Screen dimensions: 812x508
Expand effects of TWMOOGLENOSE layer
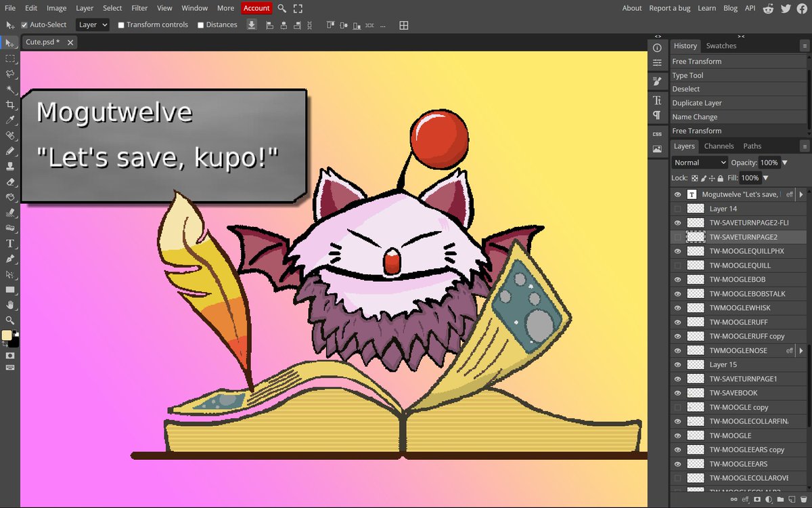tap(802, 350)
